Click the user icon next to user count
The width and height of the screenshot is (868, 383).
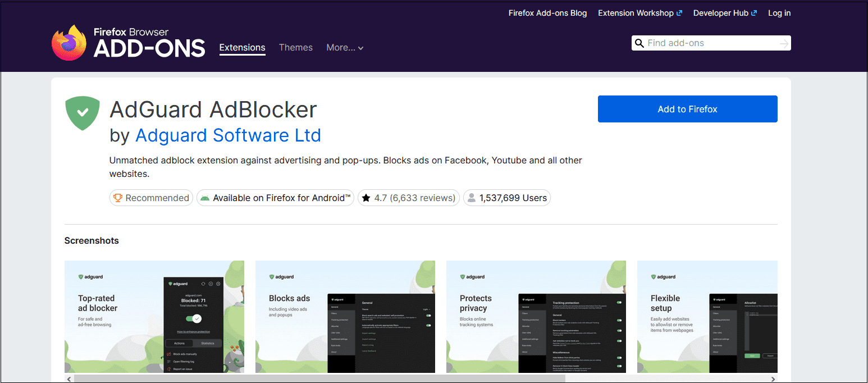tap(472, 198)
